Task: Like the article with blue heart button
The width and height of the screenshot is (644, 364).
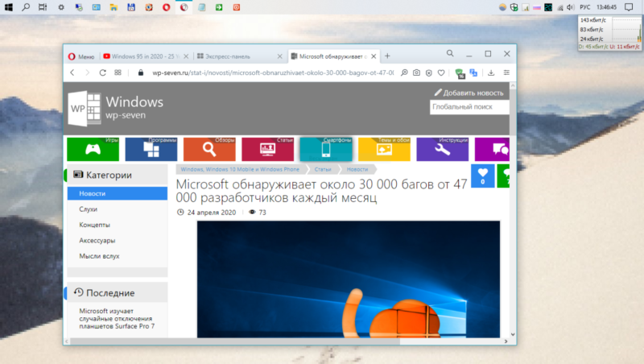Action: pos(482,176)
